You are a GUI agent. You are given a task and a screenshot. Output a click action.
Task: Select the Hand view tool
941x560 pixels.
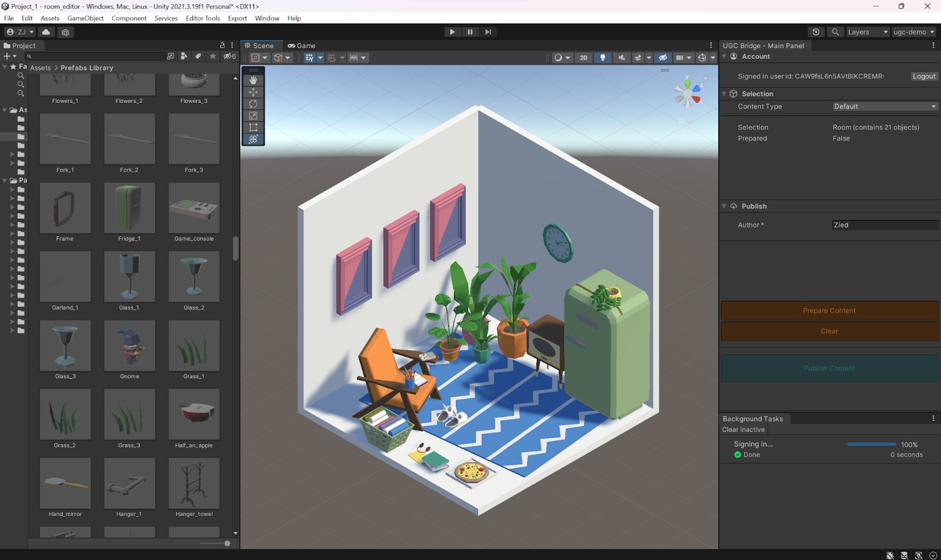(253, 80)
